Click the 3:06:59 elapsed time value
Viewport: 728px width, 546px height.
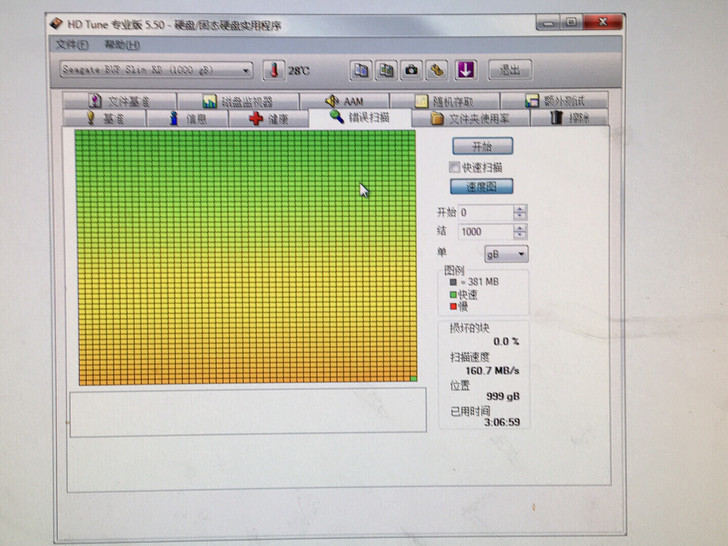click(502, 422)
